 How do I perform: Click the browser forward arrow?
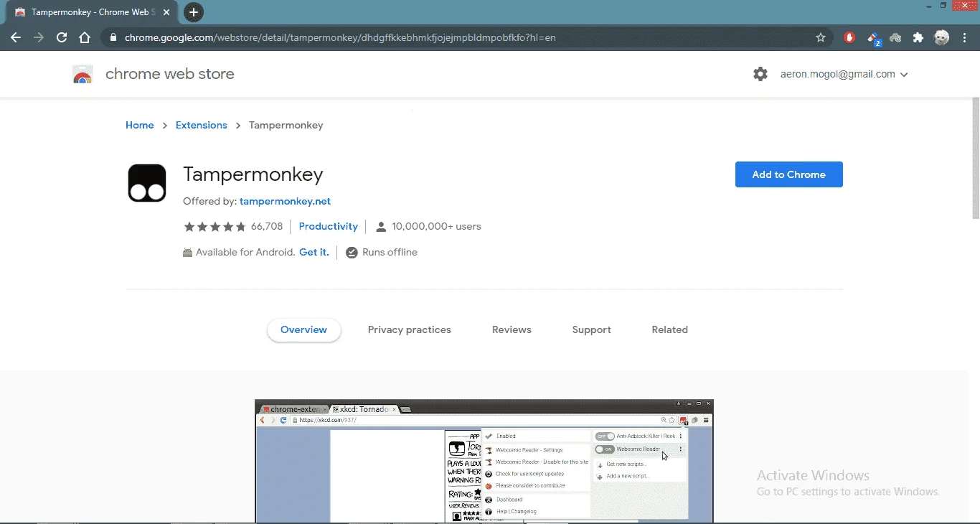click(39, 37)
